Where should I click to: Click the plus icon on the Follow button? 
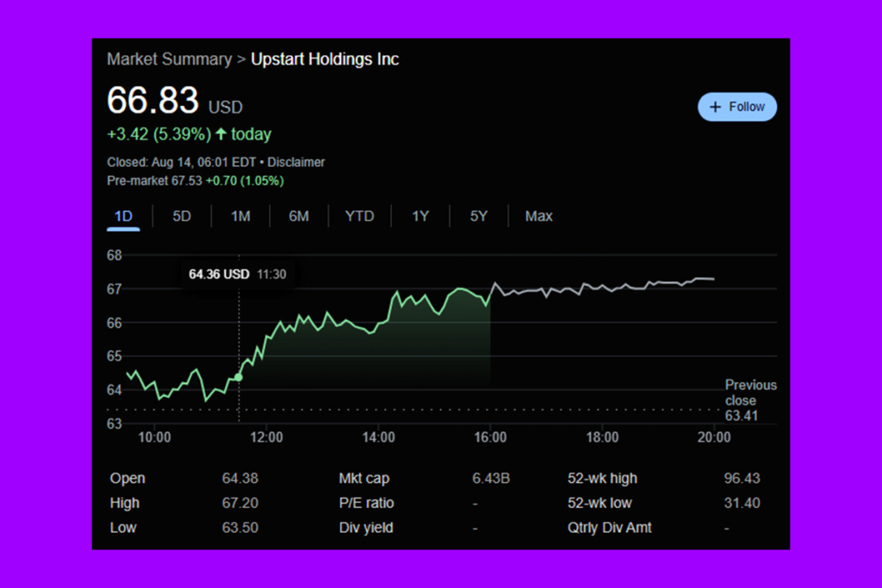pos(717,106)
